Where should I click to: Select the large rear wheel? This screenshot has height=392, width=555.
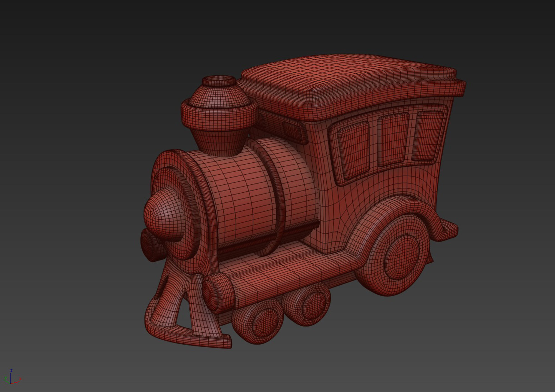[393, 255]
